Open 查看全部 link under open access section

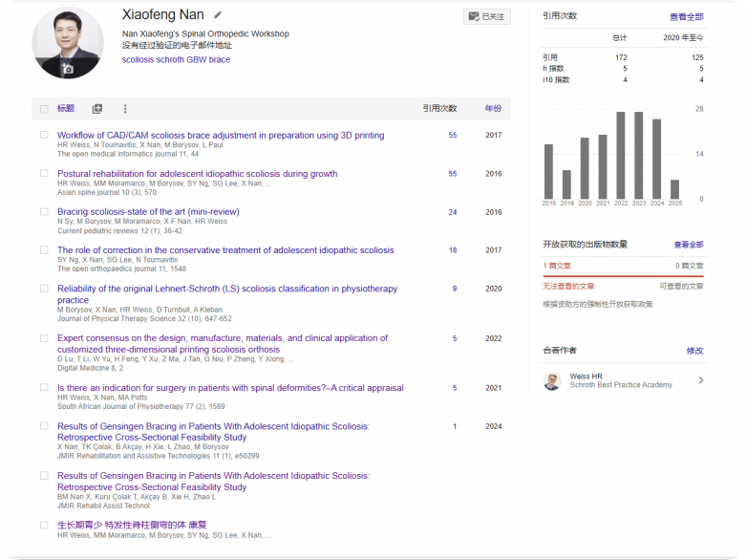[x=688, y=245]
